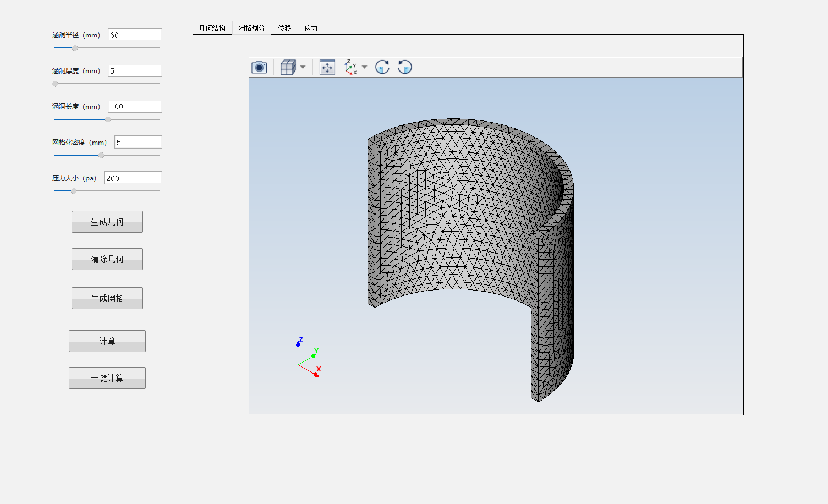The height and width of the screenshot is (504, 828).
Task: Focus the 涵洞厚度 input field
Action: [x=135, y=70]
